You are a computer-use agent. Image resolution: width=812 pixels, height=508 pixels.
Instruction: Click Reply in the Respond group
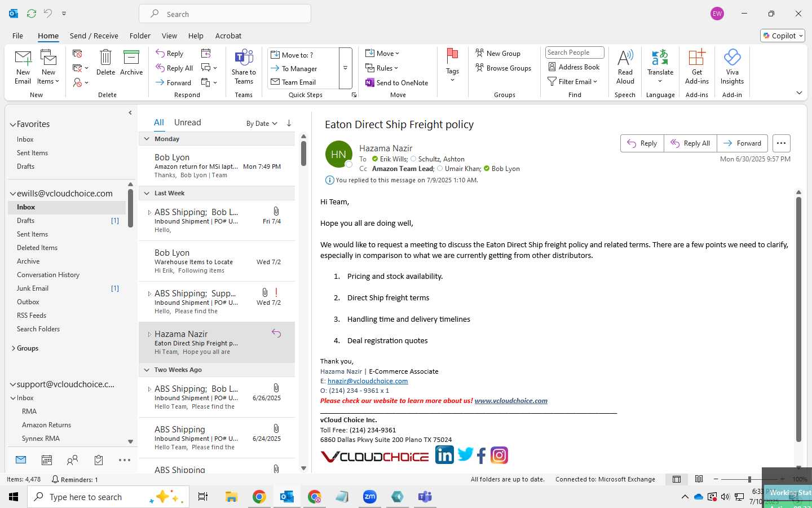170,54
